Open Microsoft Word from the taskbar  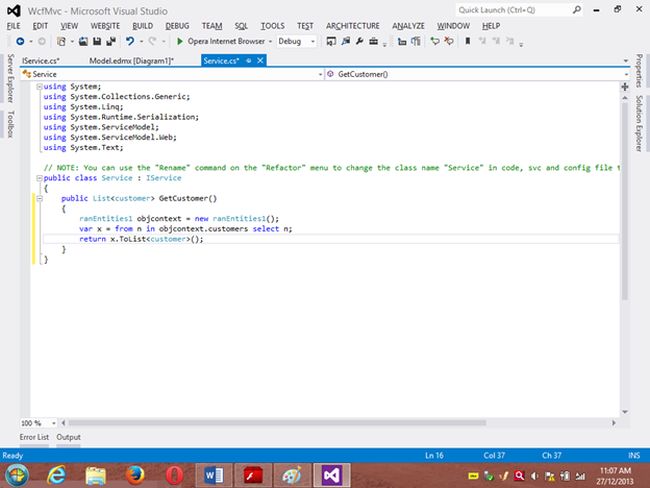pyautogui.click(x=216, y=473)
